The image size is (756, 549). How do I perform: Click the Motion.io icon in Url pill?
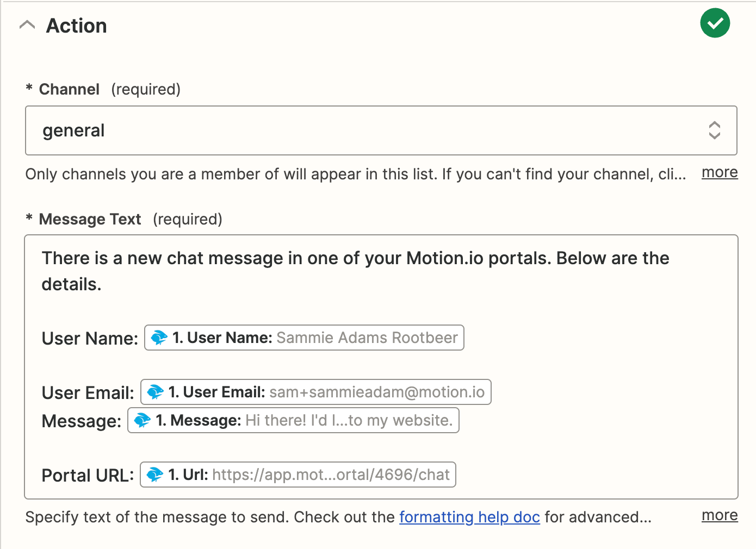155,475
